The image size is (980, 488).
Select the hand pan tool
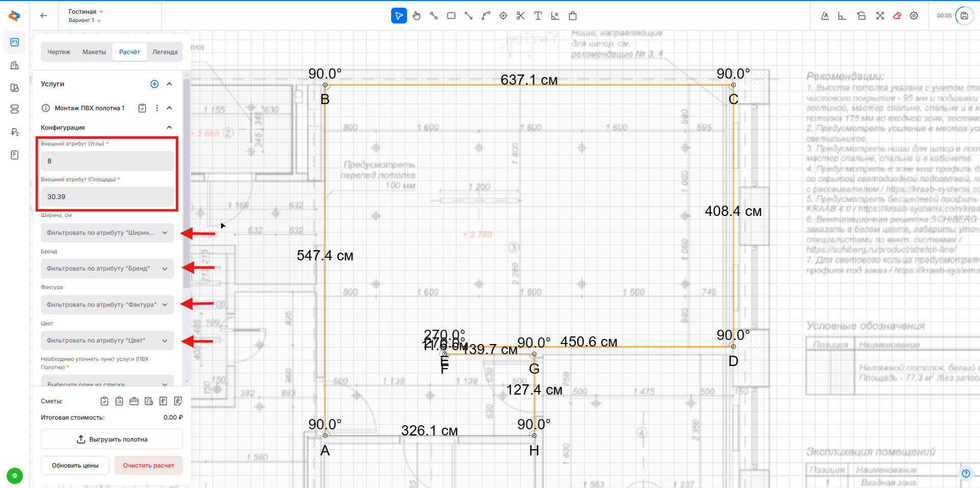417,16
